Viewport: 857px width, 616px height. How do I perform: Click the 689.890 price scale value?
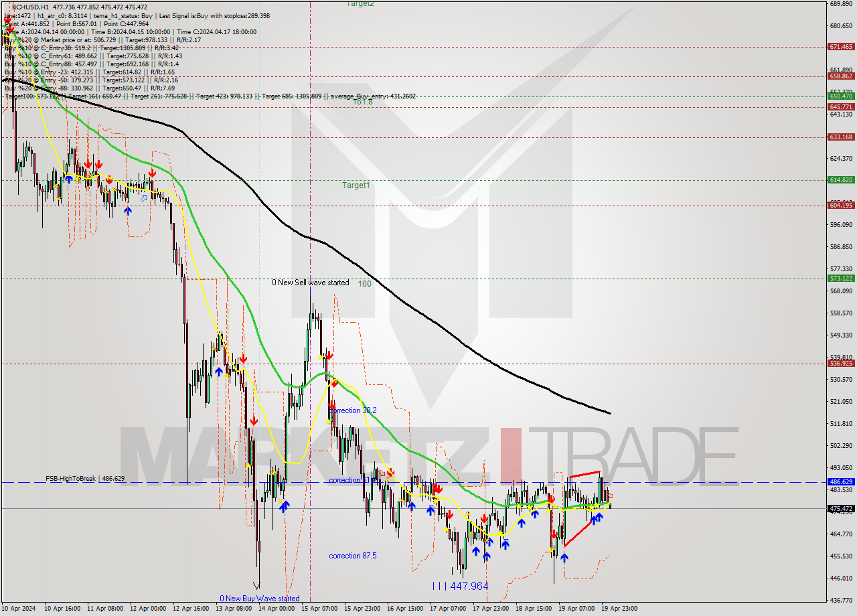pyautogui.click(x=840, y=4)
